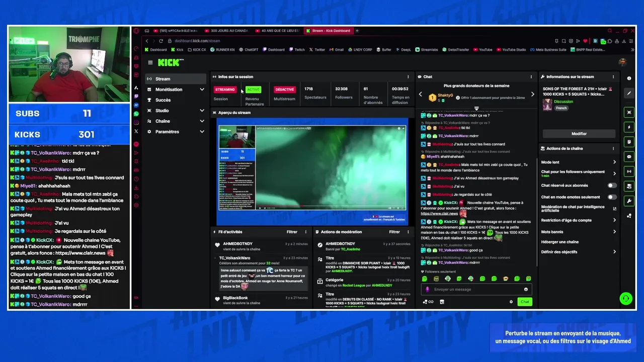This screenshot has width=644, height=362.
Task: Click the wrench icon in right rail
Action: click(629, 201)
